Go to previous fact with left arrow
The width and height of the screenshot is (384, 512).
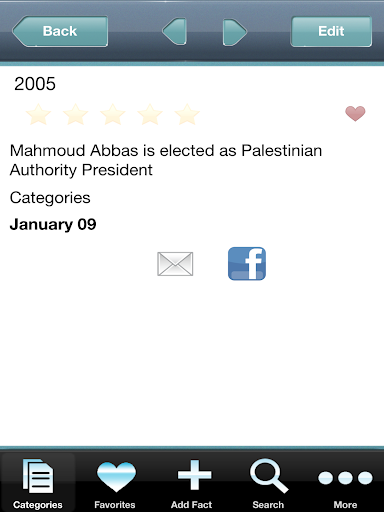click(x=174, y=31)
